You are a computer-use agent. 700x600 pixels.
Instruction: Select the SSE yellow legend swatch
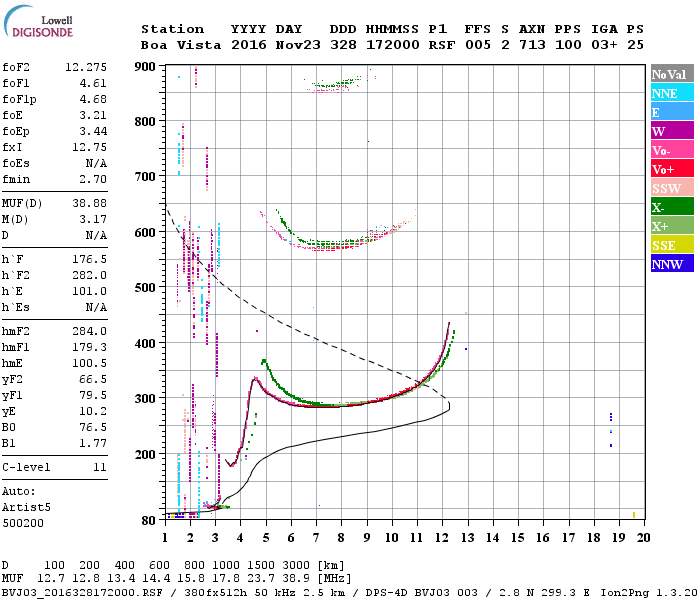[x=672, y=245]
